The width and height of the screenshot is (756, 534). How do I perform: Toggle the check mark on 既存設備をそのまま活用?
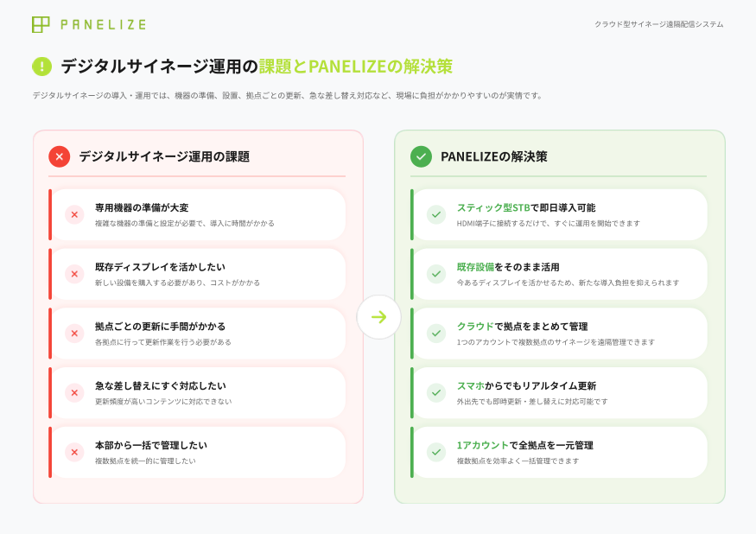pos(435,274)
